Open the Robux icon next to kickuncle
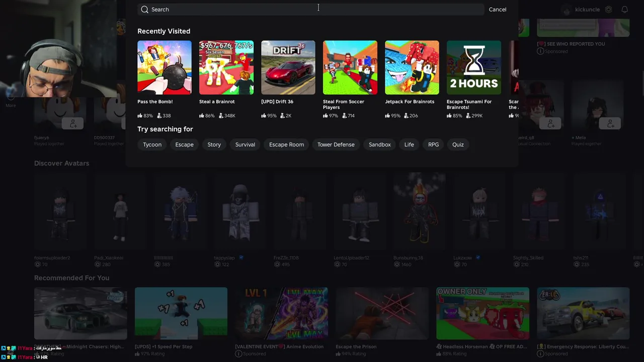Image resolution: width=644 pixels, height=362 pixels. pos(608,10)
